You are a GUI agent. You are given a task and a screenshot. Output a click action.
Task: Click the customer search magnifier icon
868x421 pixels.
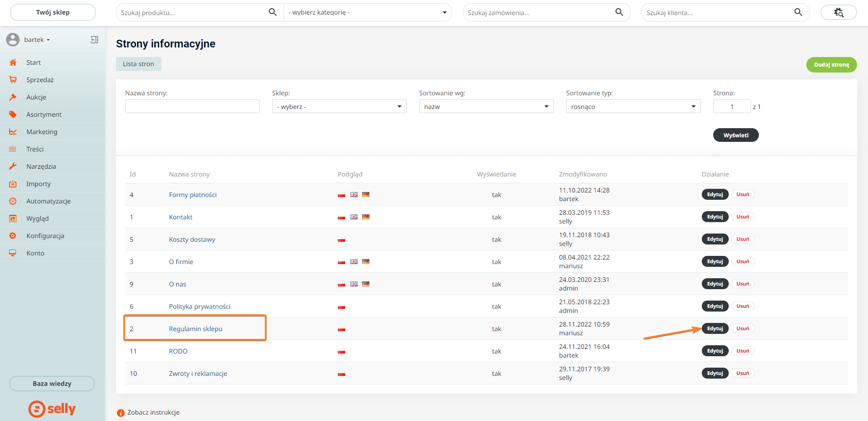point(798,12)
